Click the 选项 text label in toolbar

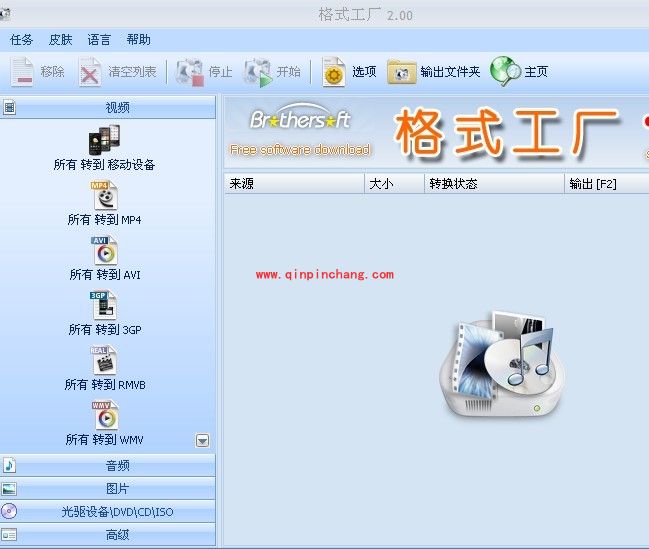(x=364, y=72)
